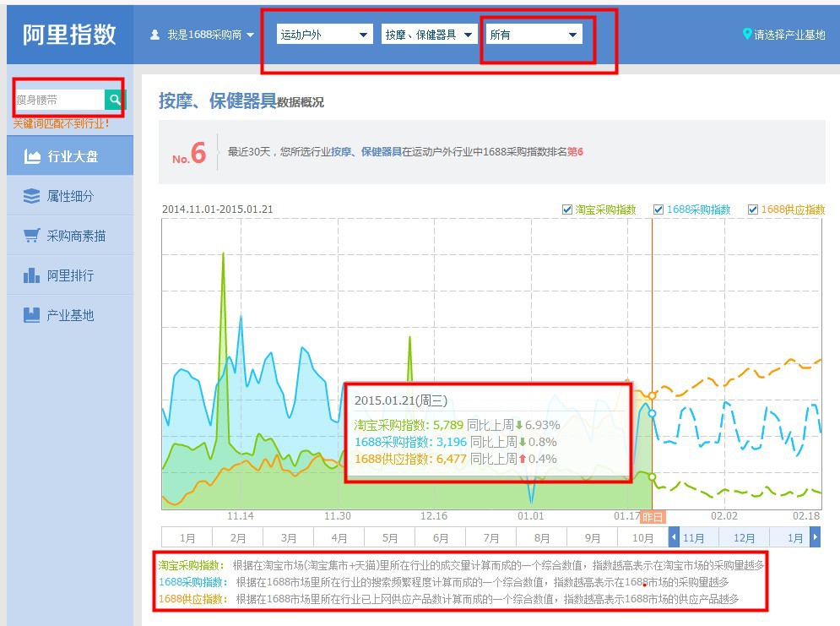
Task: Uncheck the 淘宝采购指数 checkbox
Action: point(566,210)
